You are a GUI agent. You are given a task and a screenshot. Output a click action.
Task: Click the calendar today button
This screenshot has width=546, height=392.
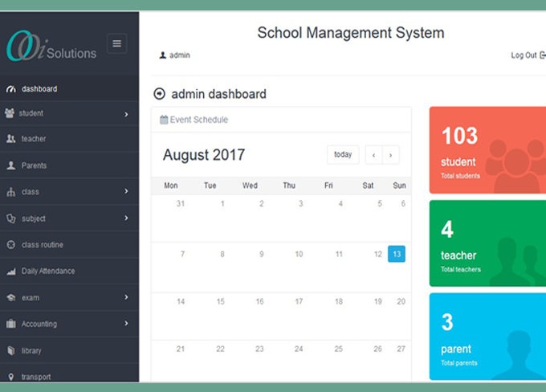coord(343,155)
